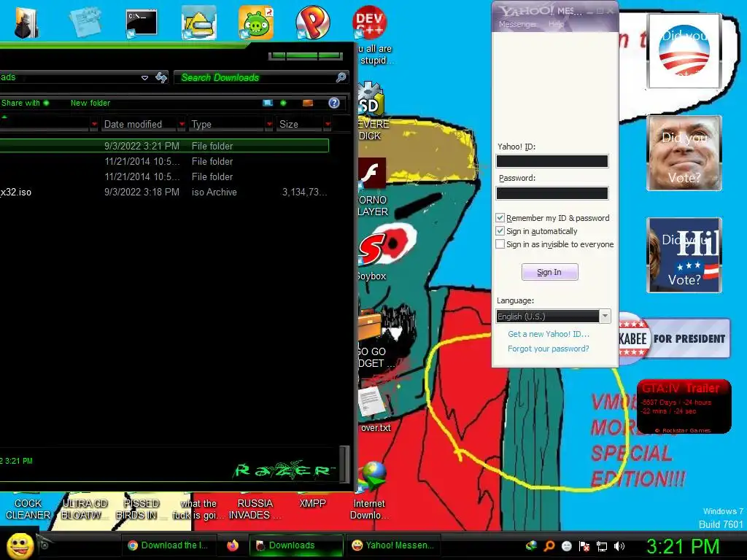Click the GTA:IV Trailer countdown gadget

(x=684, y=406)
